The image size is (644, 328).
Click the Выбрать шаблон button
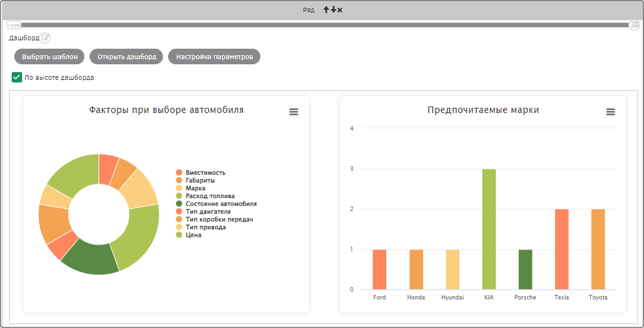click(x=49, y=57)
